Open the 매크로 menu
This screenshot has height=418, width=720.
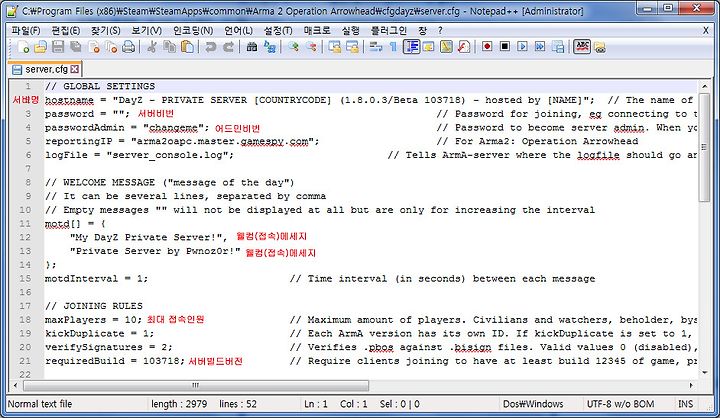coord(317,31)
